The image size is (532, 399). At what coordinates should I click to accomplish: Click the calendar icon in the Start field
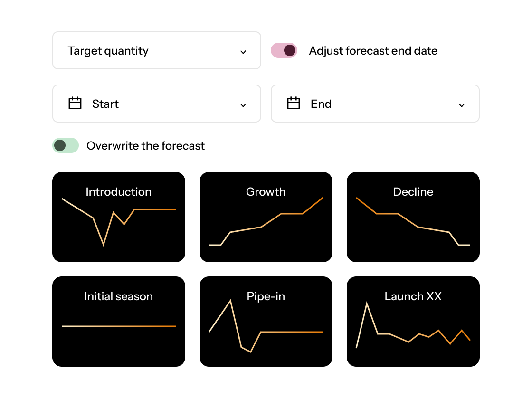tap(75, 104)
